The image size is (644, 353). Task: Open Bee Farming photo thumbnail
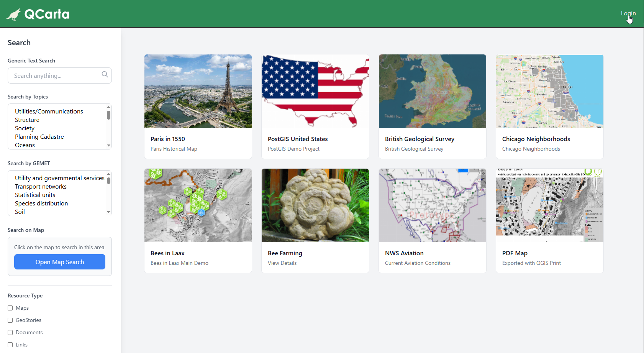315,205
